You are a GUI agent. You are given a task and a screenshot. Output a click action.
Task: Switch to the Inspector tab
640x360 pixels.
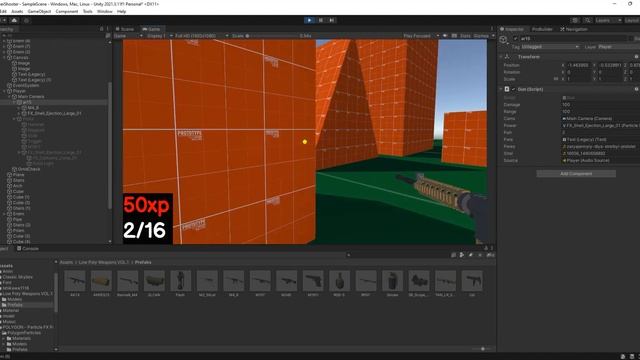pyautogui.click(x=512, y=29)
